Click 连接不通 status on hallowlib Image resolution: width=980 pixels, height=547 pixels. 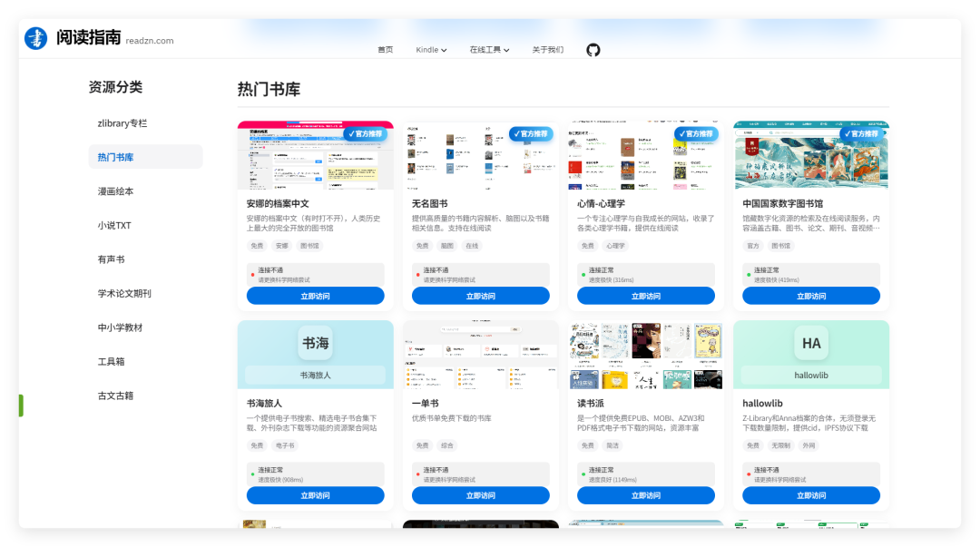point(811,474)
